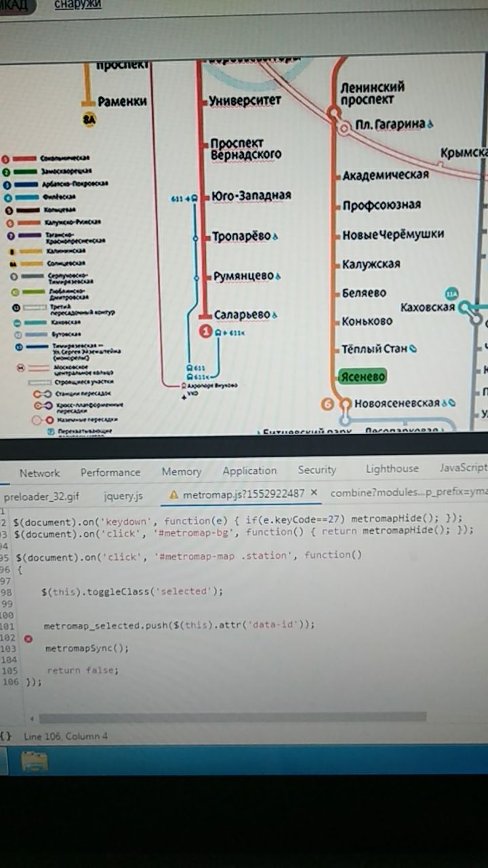The height and width of the screenshot is (868, 488).
Task: Click the Юго-Западная station label
Action: tap(251, 195)
